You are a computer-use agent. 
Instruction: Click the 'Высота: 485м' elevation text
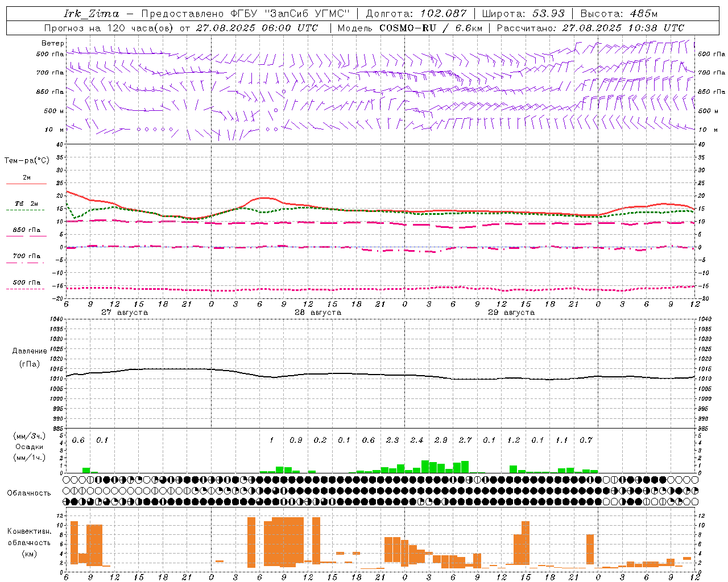619,14
